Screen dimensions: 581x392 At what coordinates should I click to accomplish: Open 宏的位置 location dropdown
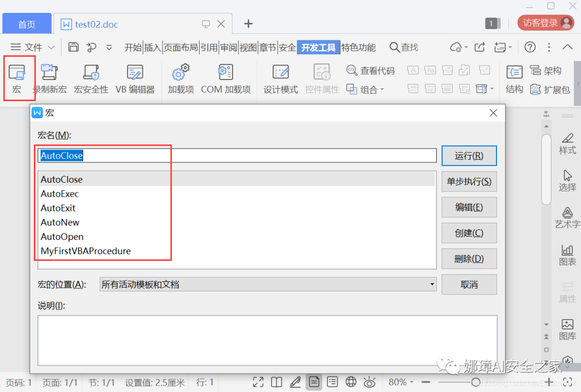point(268,284)
